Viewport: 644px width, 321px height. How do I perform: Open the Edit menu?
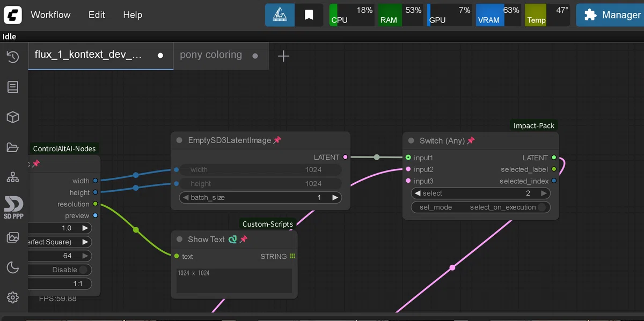97,15
